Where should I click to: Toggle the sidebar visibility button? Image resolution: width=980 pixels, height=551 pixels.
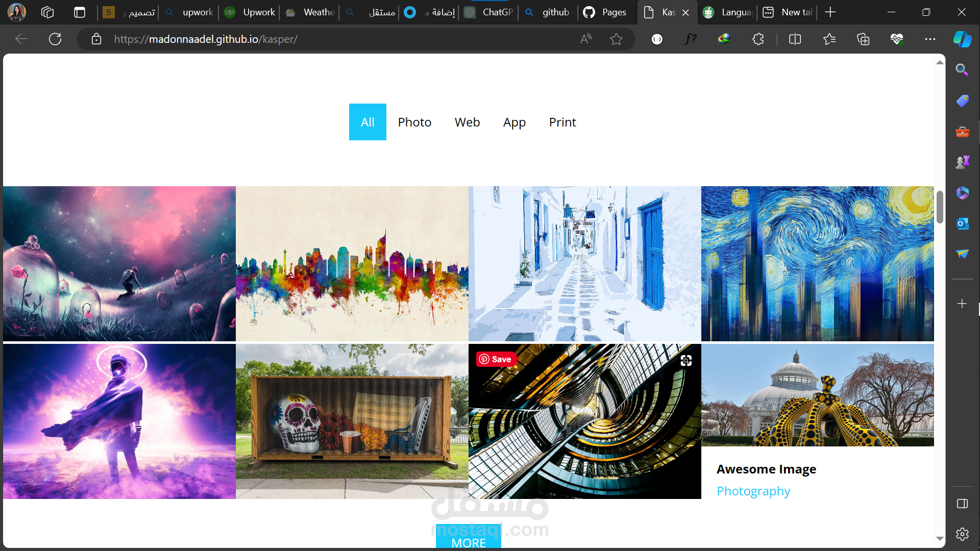(962, 504)
